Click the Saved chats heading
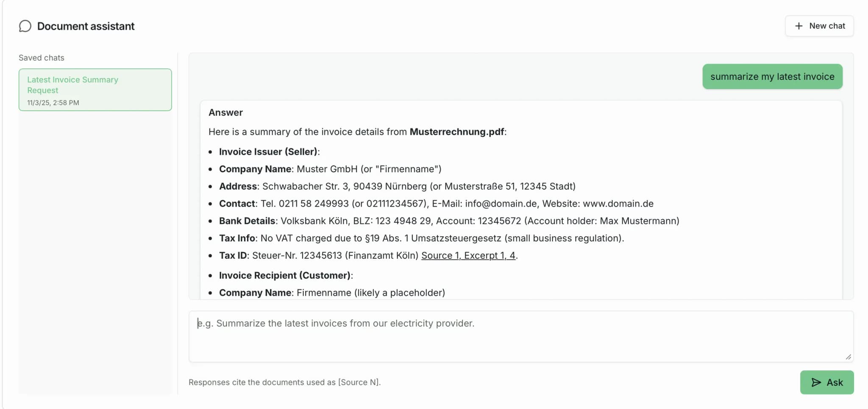868x409 pixels. coord(41,58)
